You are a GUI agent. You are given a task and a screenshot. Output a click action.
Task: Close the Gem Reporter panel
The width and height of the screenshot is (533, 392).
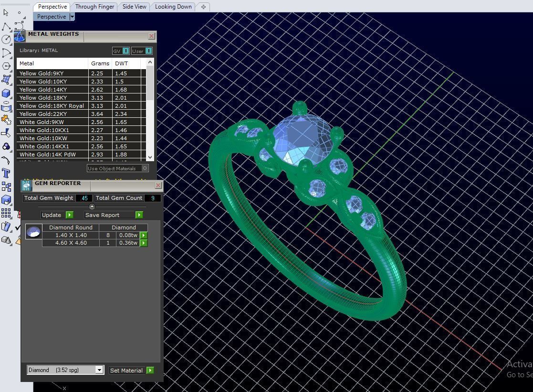click(158, 185)
